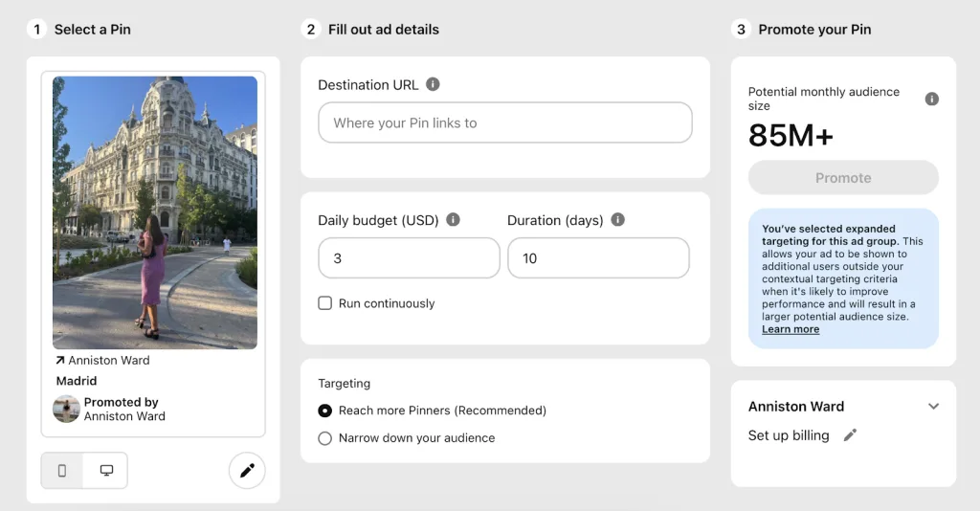Screen dimensions: 980x511
Task: Switch to desktop preview icon
Action: [x=106, y=471]
